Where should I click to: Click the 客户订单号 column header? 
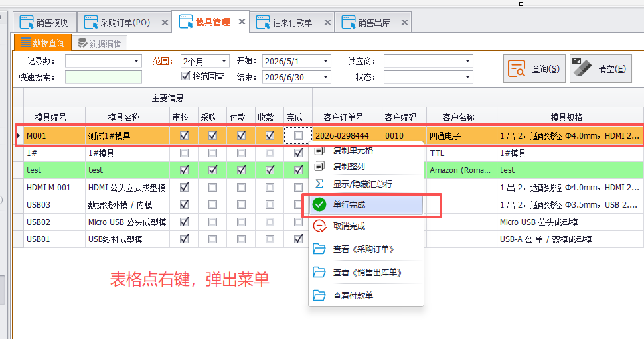347,117
